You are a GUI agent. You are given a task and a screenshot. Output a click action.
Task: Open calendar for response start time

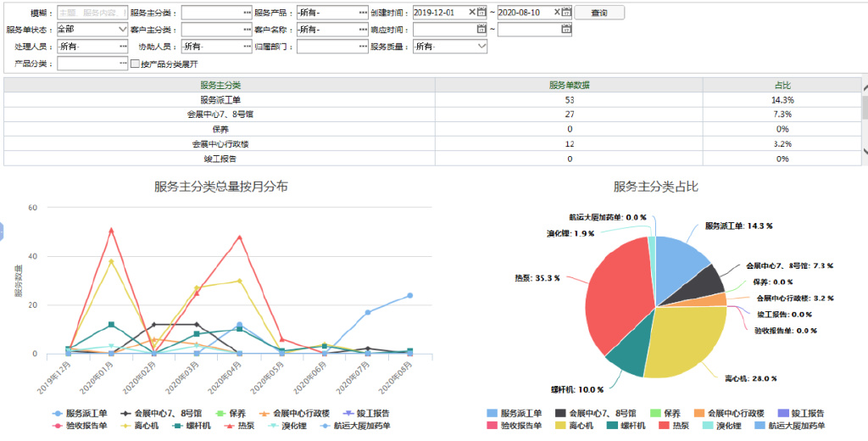pyautogui.click(x=481, y=30)
